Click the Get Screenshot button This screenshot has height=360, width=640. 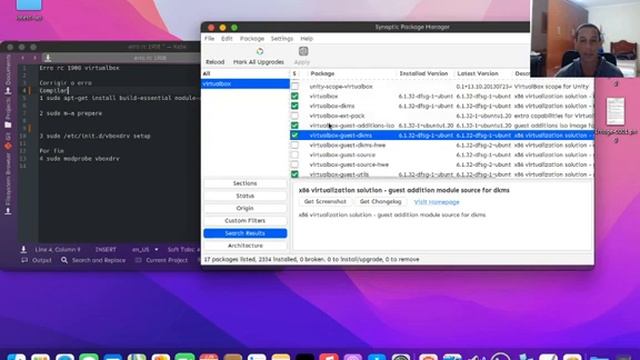325,202
